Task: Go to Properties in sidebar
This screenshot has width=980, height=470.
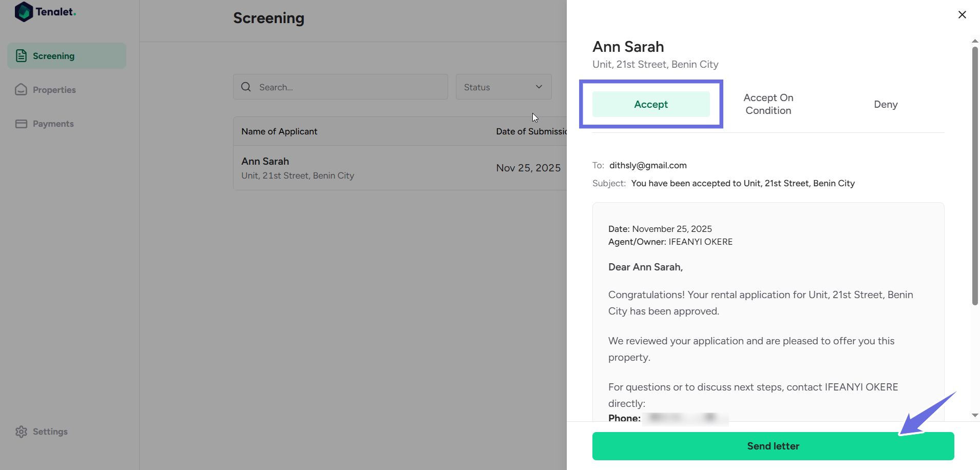Action: point(54,90)
